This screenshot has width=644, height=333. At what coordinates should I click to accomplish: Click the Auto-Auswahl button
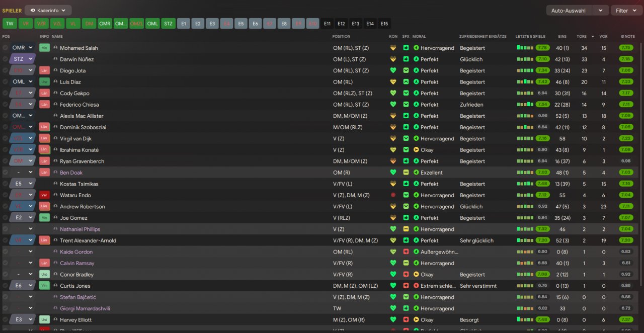pyautogui.click(x=569, y=11)
